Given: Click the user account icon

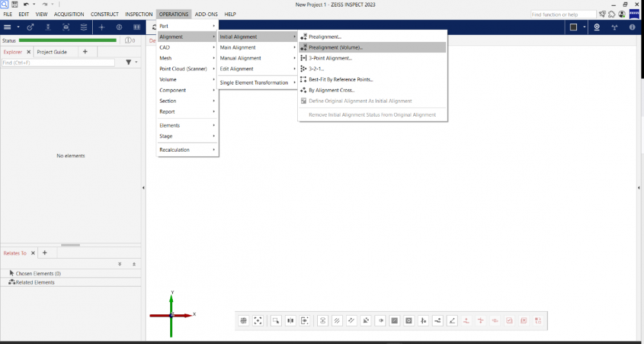Looking at the screenshot, I should 622,14.
